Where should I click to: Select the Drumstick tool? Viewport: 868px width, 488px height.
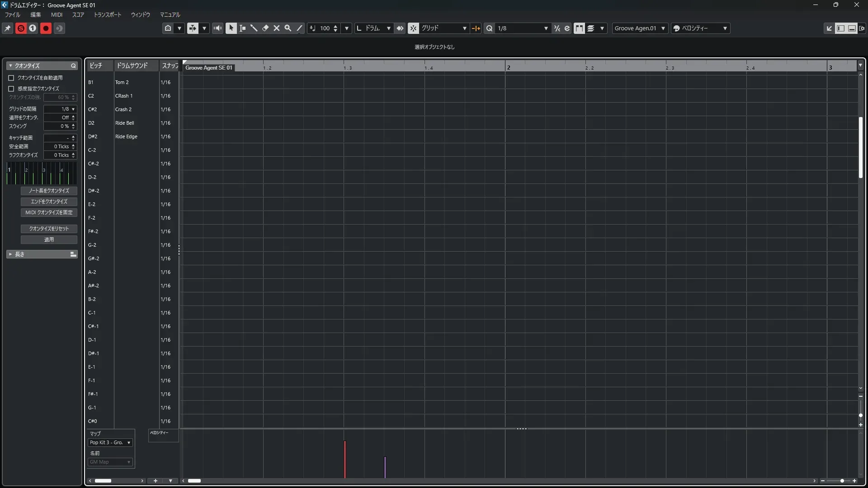click(x=254, y=28)
